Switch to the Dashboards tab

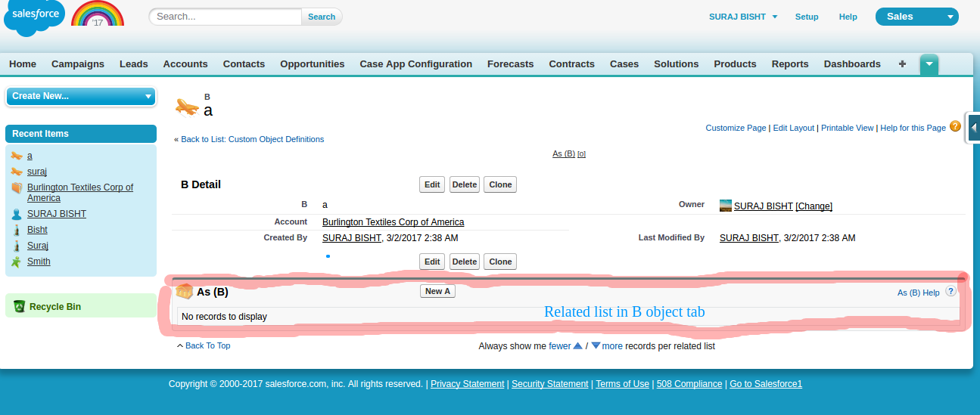pyautogui.click(x=852, y=64)
